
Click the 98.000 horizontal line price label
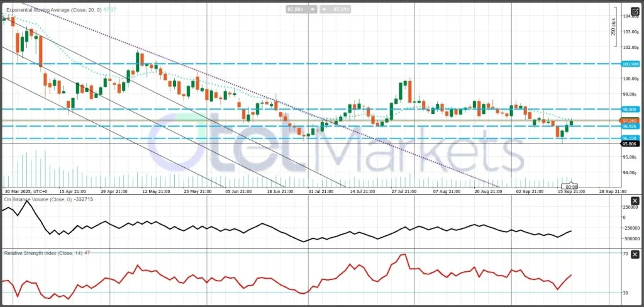coord(631,109)
